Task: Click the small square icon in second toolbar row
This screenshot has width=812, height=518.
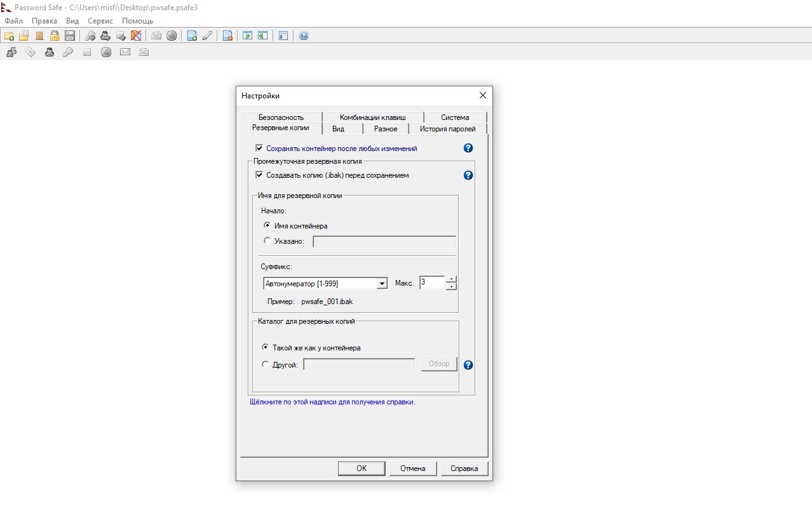Action: click(87, 52)
